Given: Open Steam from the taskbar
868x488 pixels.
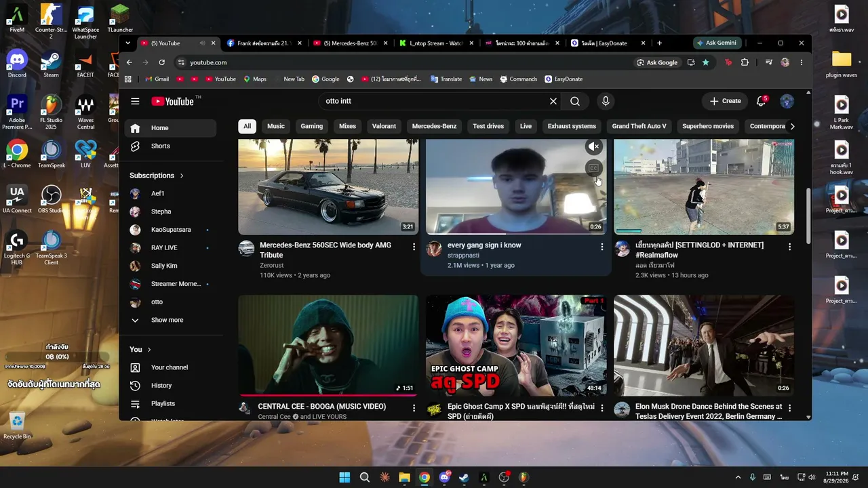Looking at the screenshot, I should coord(464,477).
